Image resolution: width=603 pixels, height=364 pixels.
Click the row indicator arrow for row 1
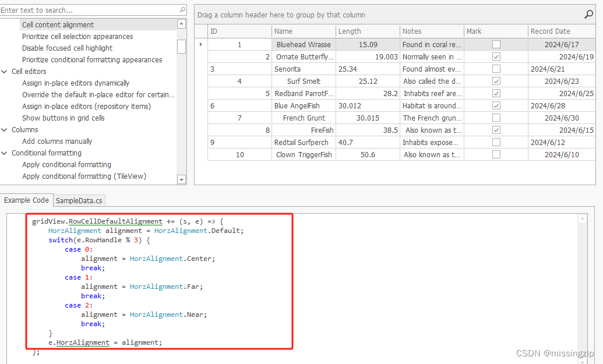coord(201,45)
